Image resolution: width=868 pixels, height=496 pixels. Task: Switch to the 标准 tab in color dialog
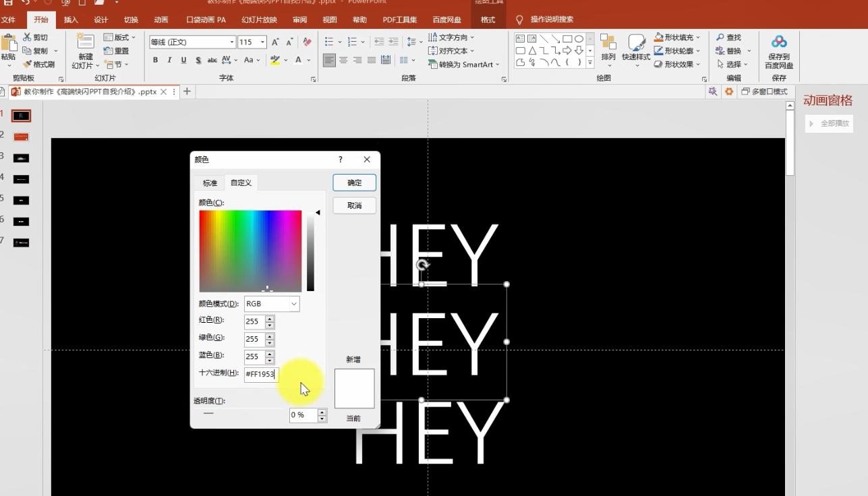pos(209,183)
